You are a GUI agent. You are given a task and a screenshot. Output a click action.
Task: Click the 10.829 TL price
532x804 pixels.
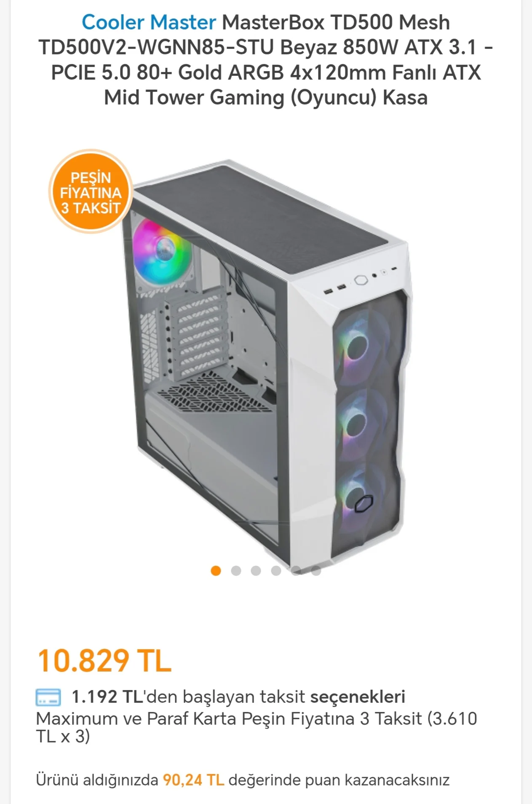[104, 660]
